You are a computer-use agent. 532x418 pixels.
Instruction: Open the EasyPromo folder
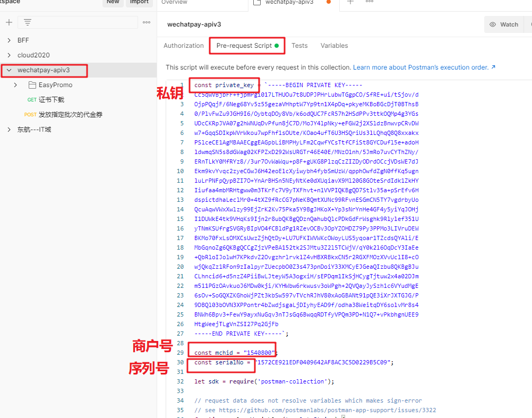click(x=55, y=85)
